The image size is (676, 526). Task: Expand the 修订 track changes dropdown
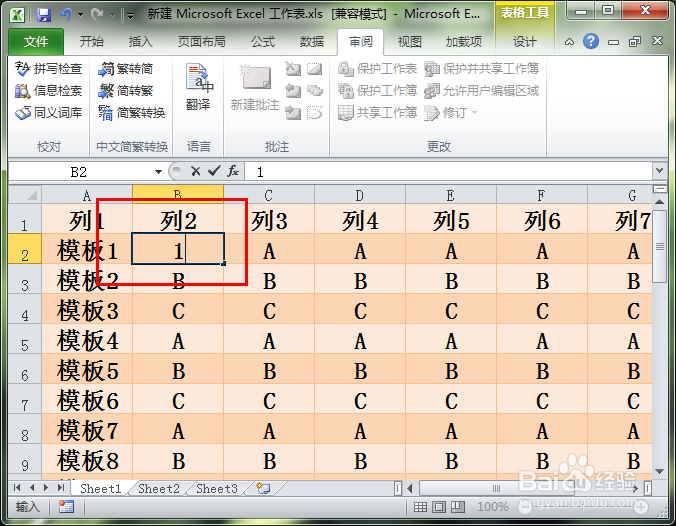pos(475,113)
